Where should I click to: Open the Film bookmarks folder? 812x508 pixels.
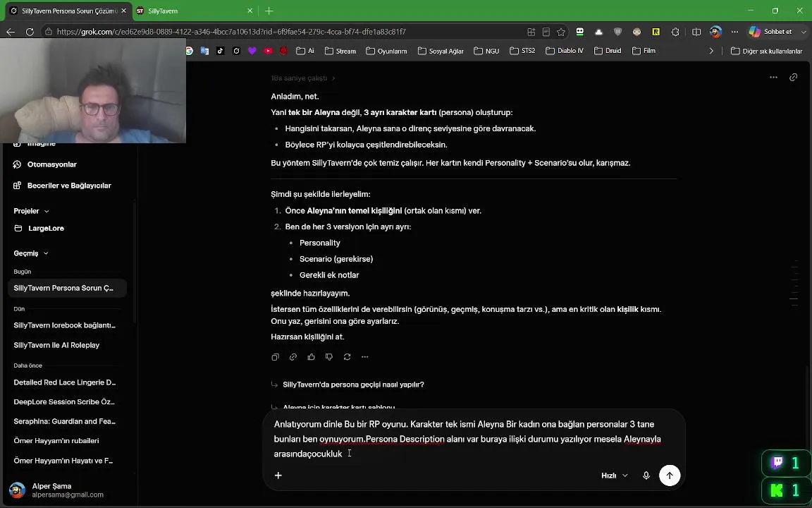(644, 51)
